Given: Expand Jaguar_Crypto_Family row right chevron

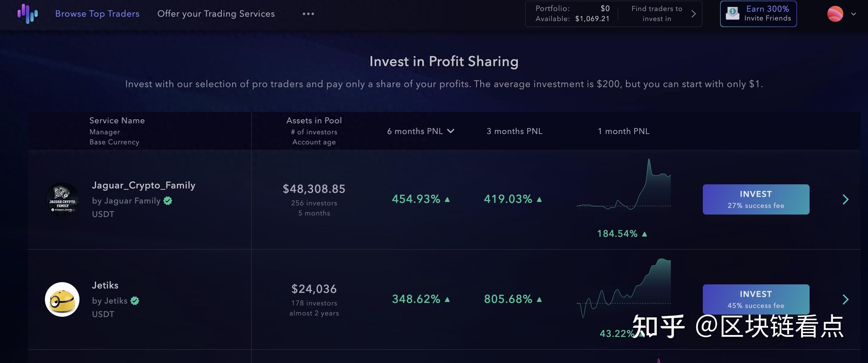Looking at the screenshot, I should point(845,199).
